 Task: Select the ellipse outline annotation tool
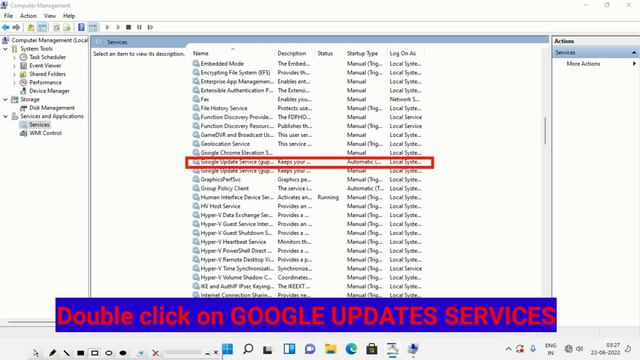click(x=109, y=353)
